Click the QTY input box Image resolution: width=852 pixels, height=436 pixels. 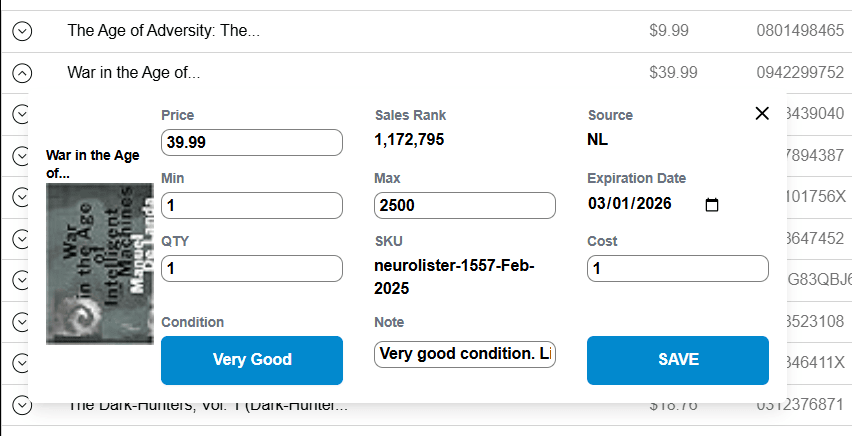pyautogui.click(x=251, y=268)
